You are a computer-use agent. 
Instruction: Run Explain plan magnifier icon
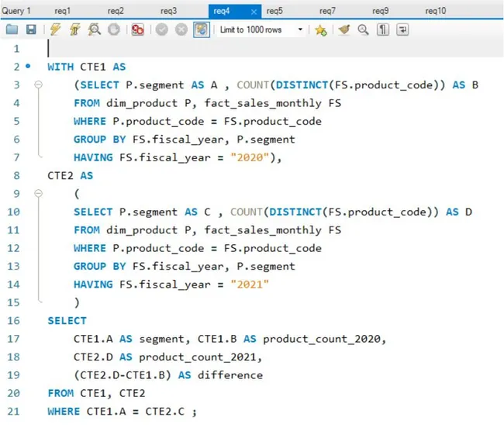pos(95,29)
